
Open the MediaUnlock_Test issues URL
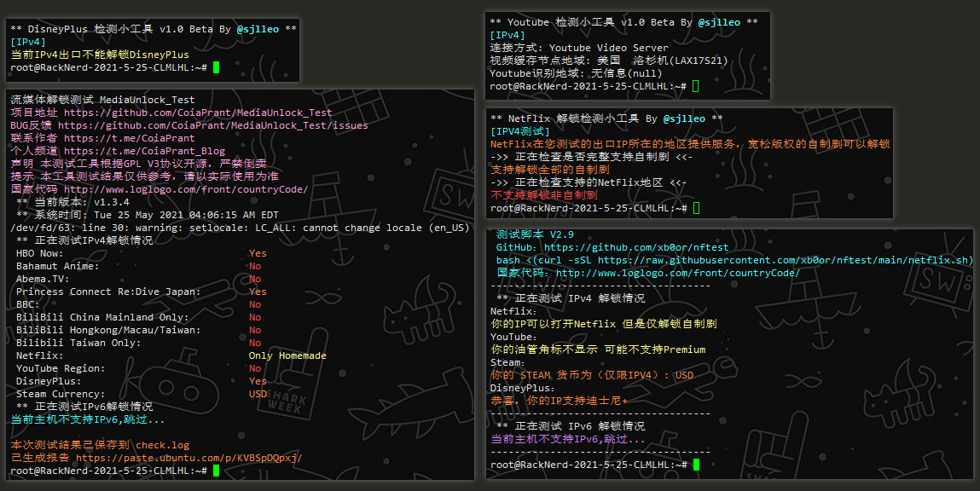[x=213, y=125]
